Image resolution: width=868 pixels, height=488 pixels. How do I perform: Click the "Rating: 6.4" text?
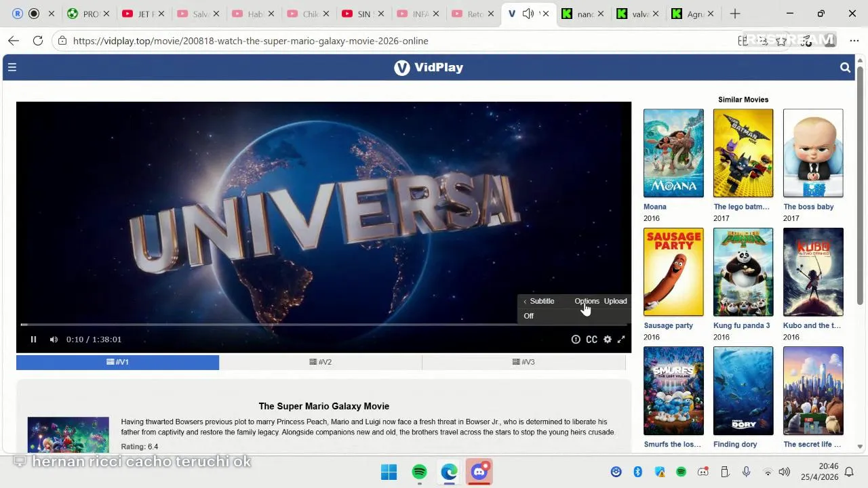(x=139, y=447)
